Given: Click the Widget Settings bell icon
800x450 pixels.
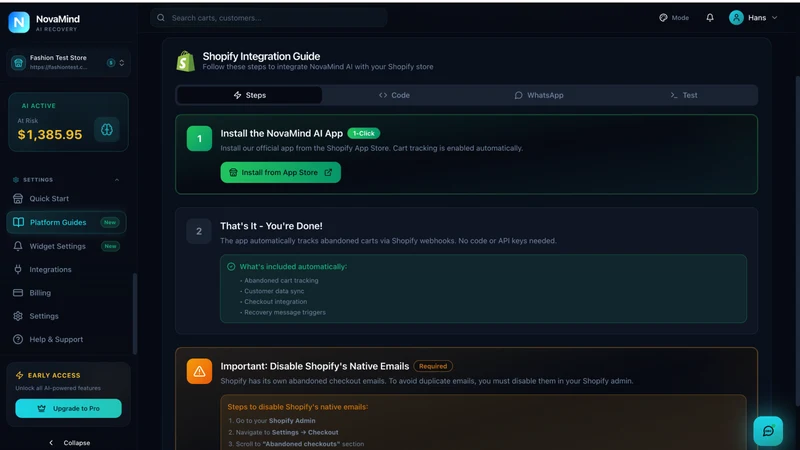Looking at the screenshot, I should [18, 246].
